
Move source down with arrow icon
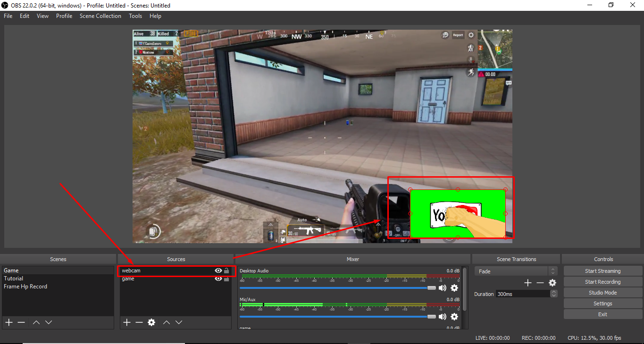pos(179,322)
